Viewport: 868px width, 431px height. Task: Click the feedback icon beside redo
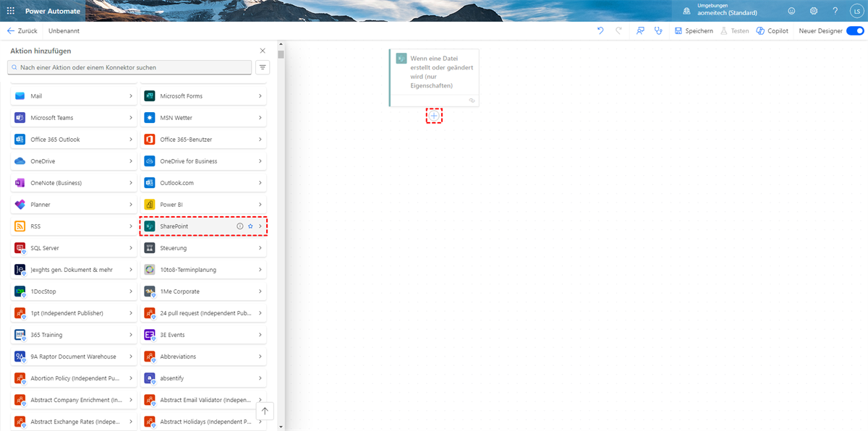640,31
